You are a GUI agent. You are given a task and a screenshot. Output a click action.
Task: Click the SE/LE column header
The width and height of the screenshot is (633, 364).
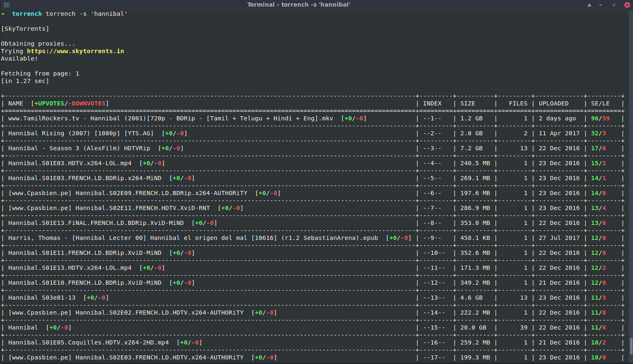pyautogui.click(x=600, y=103)
